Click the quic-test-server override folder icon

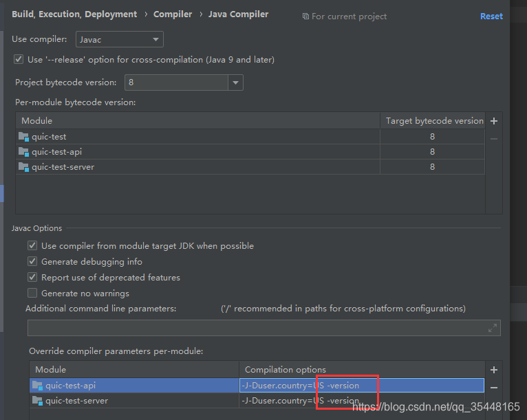[37, 401]
